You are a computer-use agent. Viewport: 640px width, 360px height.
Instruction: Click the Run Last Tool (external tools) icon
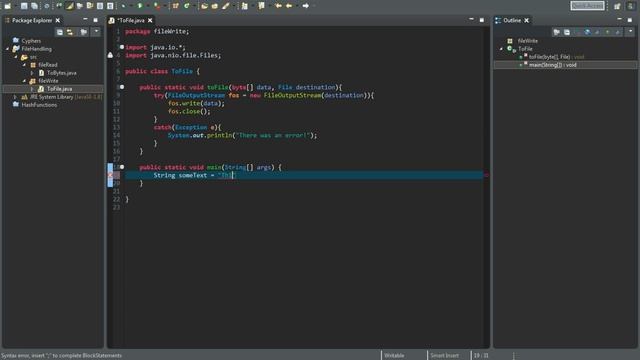point(157,6)
